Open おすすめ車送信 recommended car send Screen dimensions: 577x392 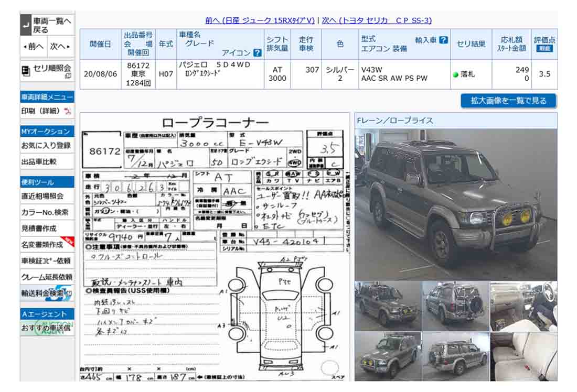click(x=47, y=328)
